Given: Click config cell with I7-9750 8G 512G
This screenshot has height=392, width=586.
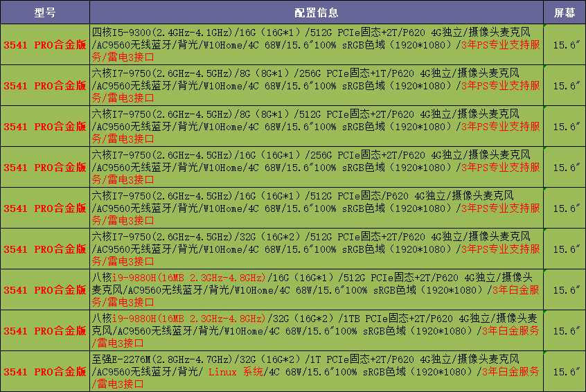Looking at the screenshot, I should (x=317, y=126).
